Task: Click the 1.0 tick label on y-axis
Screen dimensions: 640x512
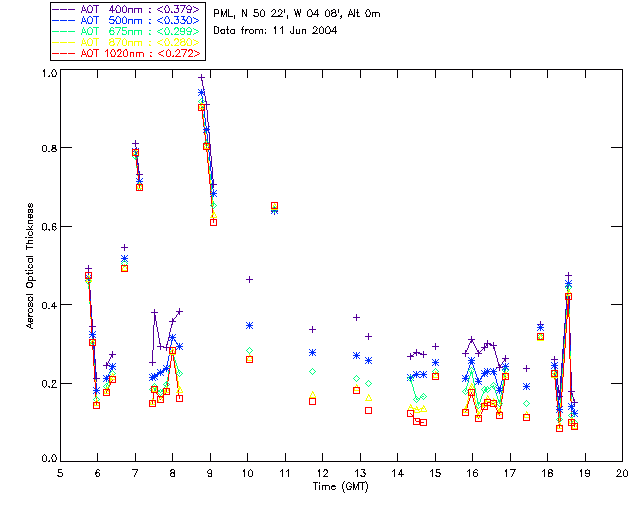Action: pos(50,74)
